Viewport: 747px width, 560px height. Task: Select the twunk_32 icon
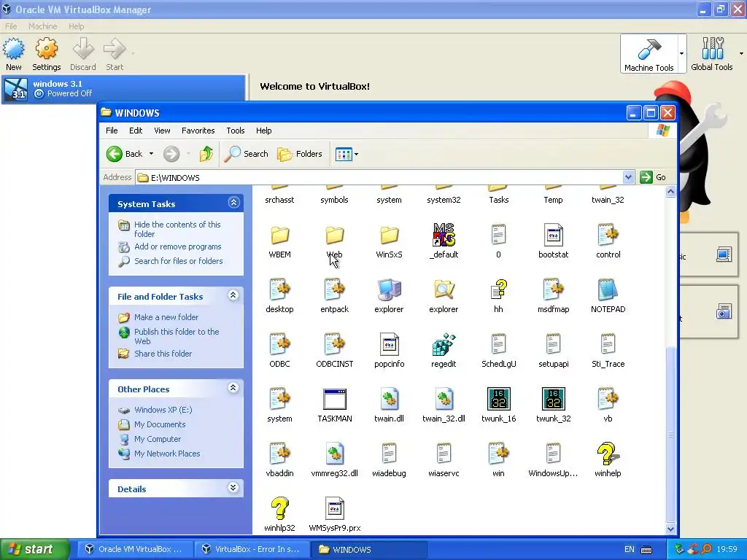(553, 399)
